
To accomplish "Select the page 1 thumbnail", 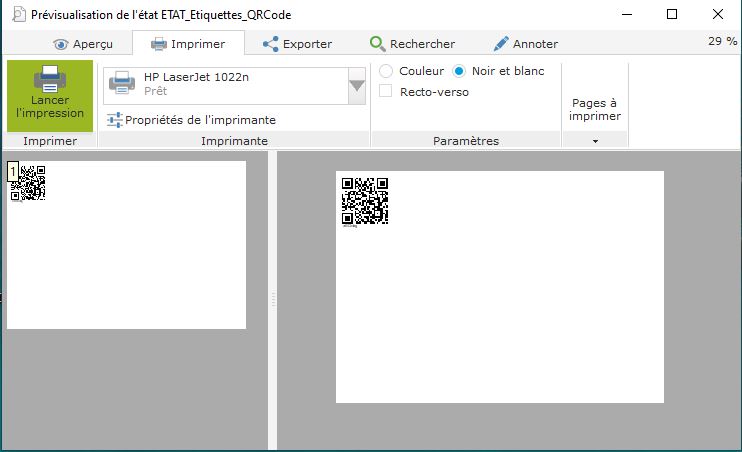I will pos(126,245).
